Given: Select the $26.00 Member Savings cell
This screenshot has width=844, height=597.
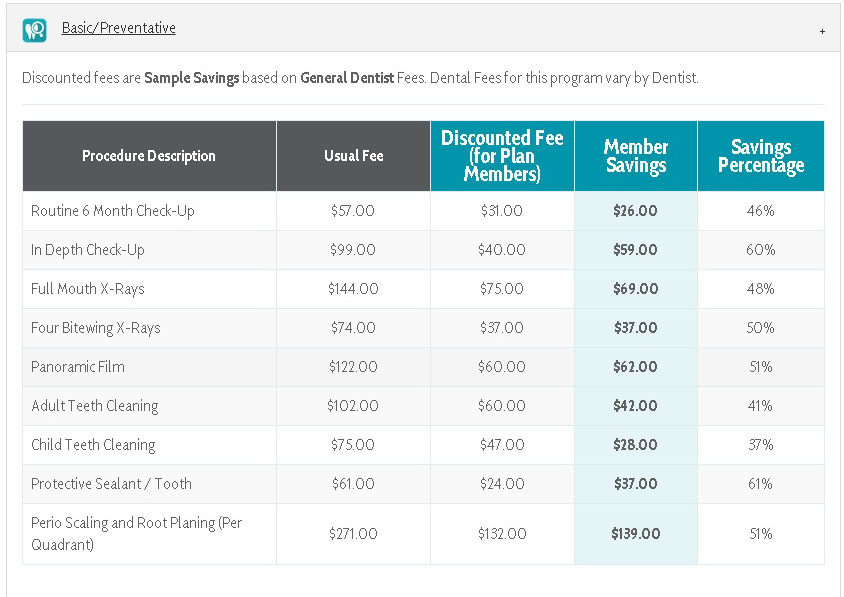Looking at the screenshot, I should point(635,211).
